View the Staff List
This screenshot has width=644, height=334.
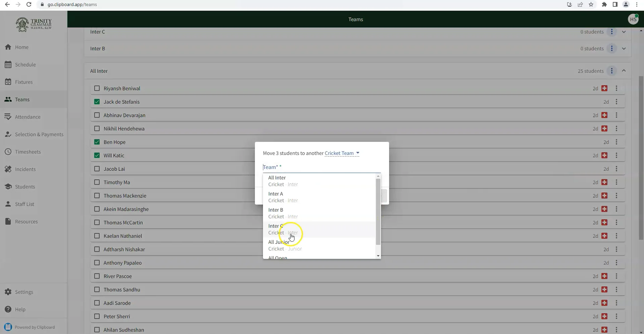(x=25, y=204)
